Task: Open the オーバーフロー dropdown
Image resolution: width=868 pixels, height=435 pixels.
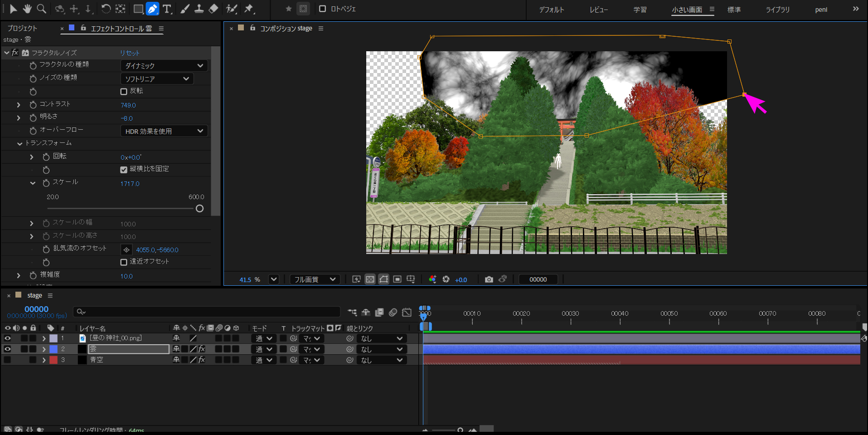Action: 164,131
